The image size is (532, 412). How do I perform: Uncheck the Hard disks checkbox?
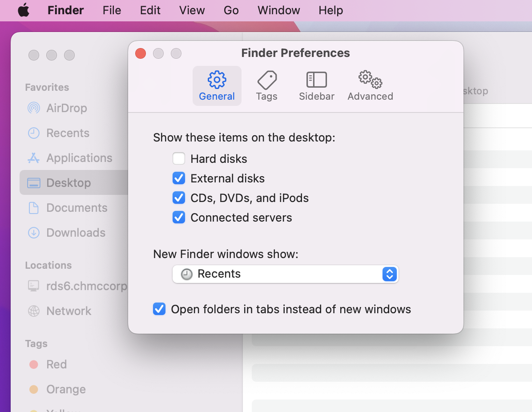click(179, 158)
